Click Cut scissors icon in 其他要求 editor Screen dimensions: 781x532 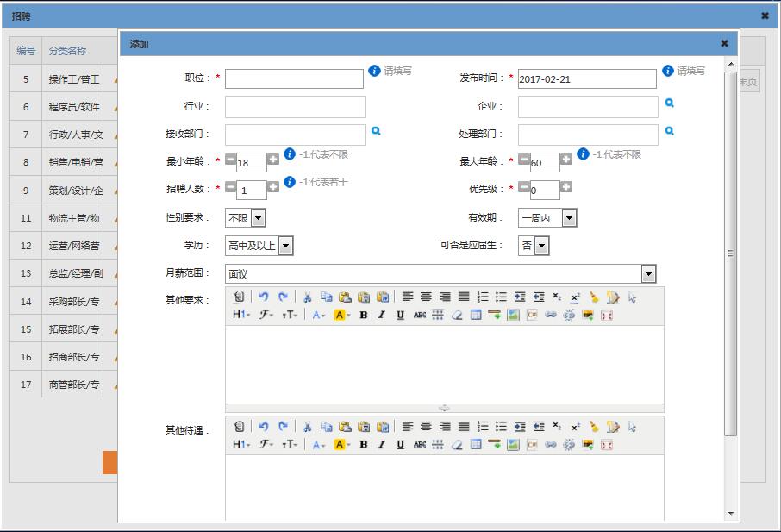point(307,297)
